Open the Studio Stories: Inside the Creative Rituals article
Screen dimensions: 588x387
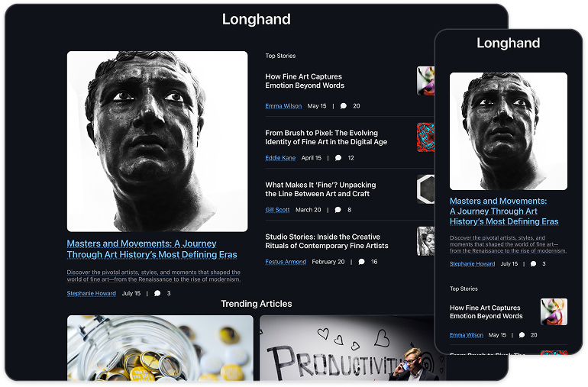click(327, 241)
